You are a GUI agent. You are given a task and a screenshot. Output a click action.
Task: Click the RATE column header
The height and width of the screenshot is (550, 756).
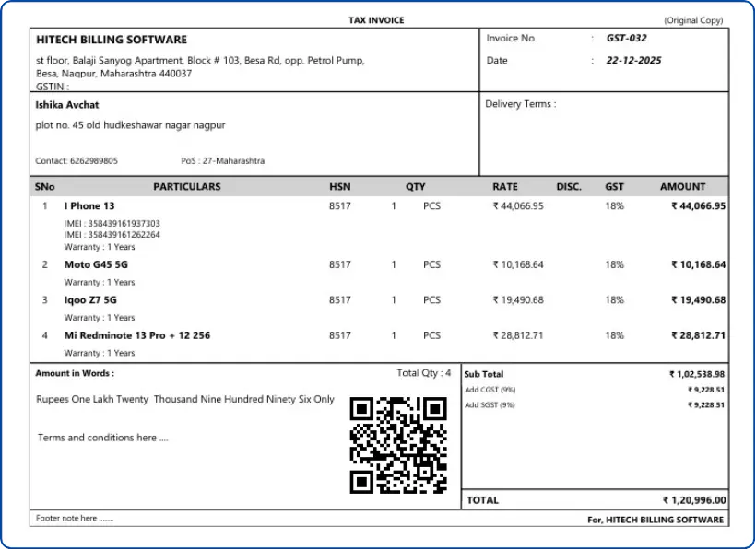pos(505,186)
